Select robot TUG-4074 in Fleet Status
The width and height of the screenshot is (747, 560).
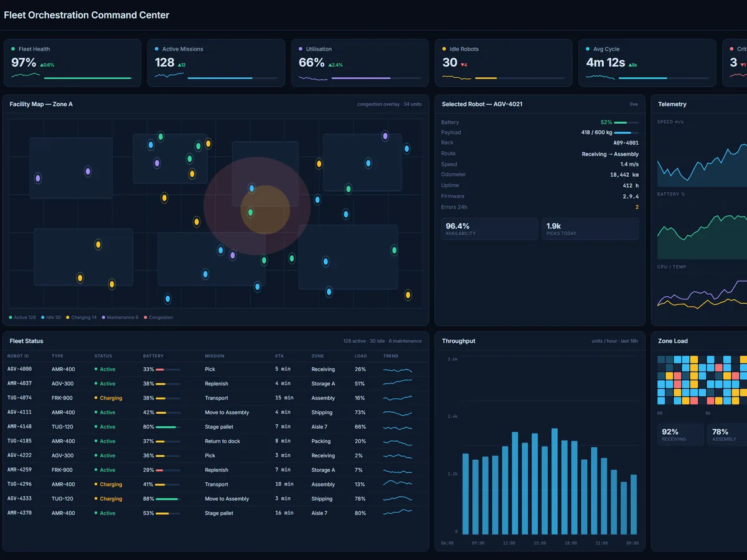[x=215, y=398]
